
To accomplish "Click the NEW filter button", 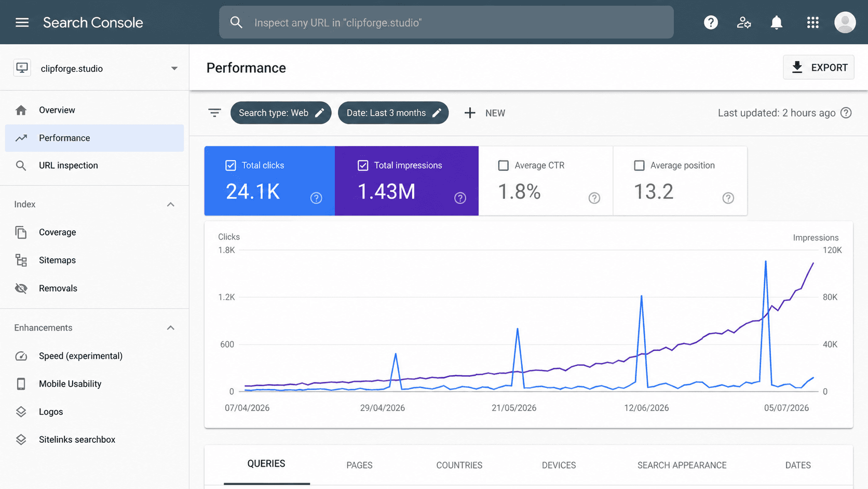I will (485, 113).
